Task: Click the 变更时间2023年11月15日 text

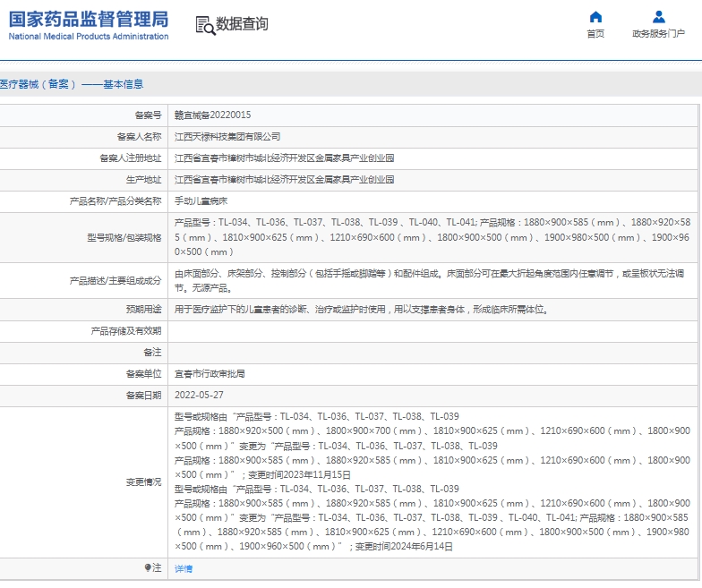Action: click(x=299, y=474)
